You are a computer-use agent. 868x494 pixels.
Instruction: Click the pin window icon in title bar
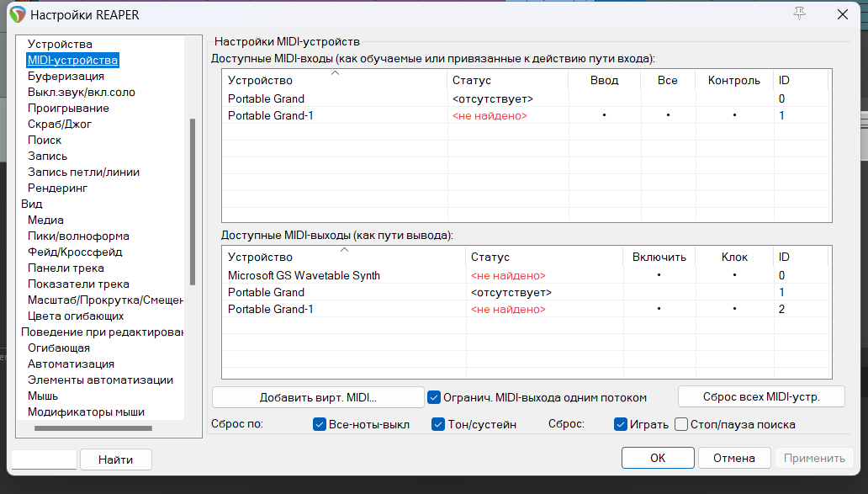pos(799,13)
